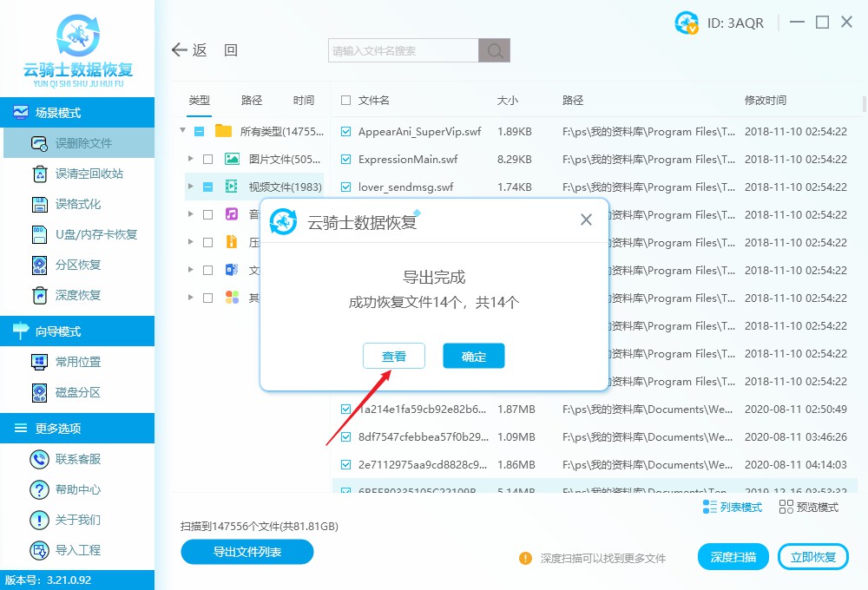Uncheck AppearAni_SuperVip.swf checkbox
Image resolution: width=868 pixels, height=590 pixels.
346,132
